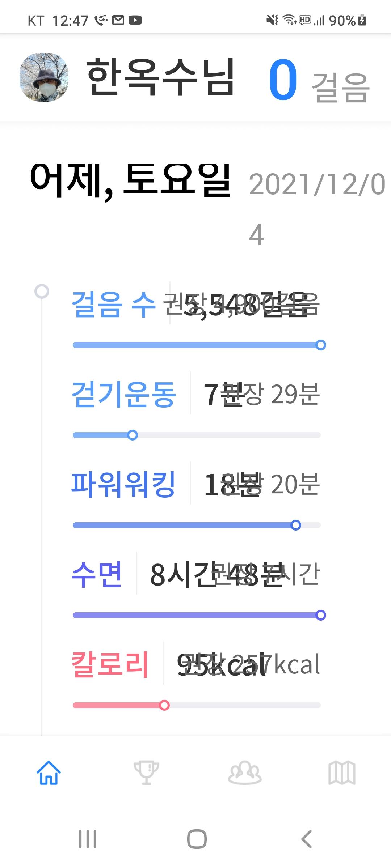Viewport: 391px width, 868px height.
Task: Tap the home icon in bottom navigation
Action: click(49, 773)
